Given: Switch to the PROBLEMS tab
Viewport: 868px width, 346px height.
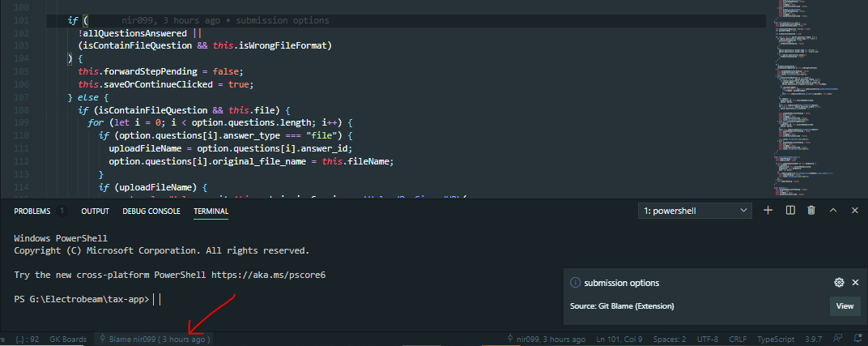Looking at the screenshot, I should [x=32, y=211].
